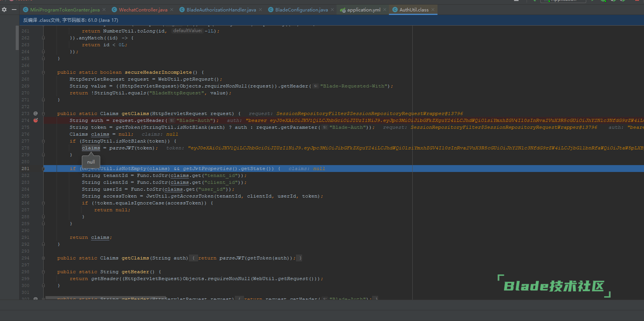The width and height of the screenshot is (644, 321).
Task: Click line number 281 in the gutter
Action: click(25, 169)
